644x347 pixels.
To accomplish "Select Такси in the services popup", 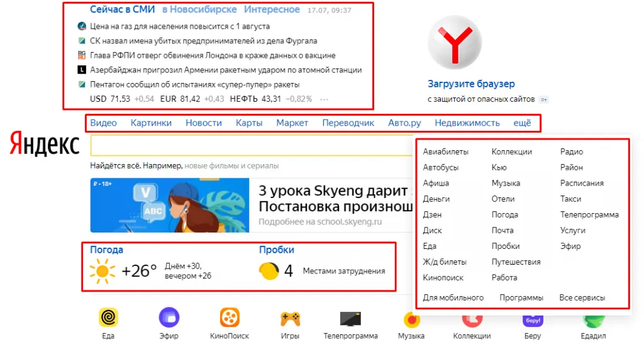I will click(x=570, y=199).
